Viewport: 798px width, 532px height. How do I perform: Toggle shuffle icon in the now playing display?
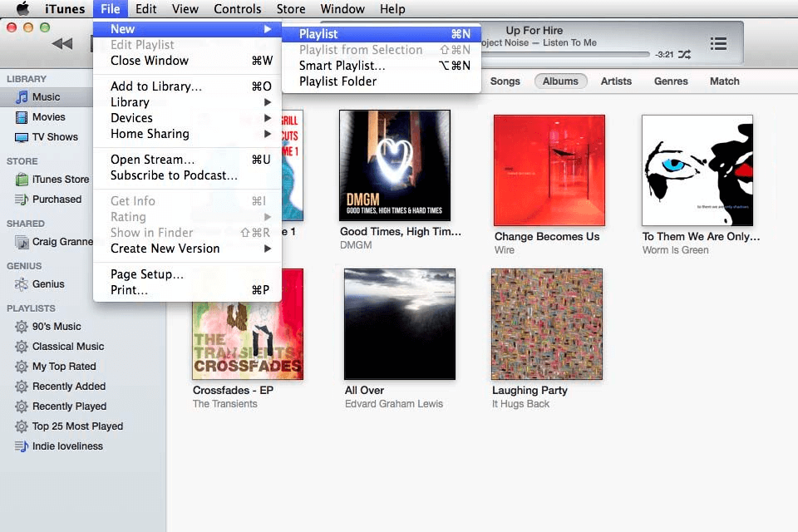click(x=684, y=55)
